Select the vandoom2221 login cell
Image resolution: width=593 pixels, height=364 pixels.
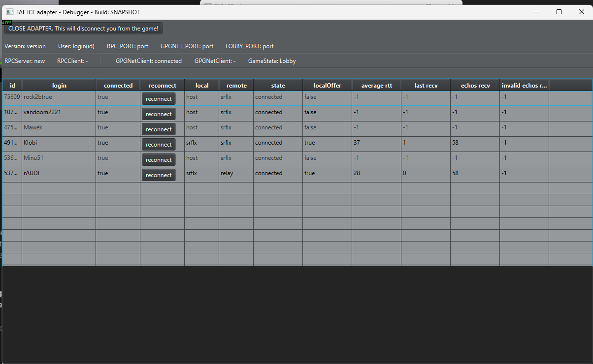click(59, 114)
